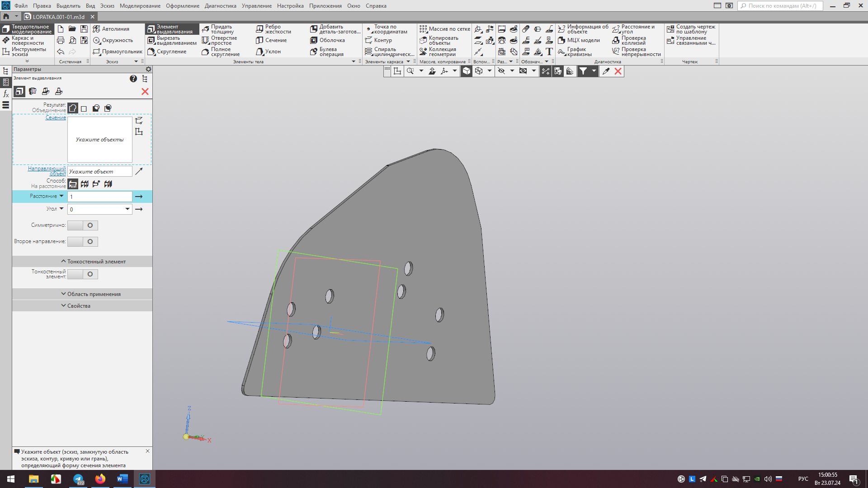This screenshot has height=488, width=868.
Task: Choose the Массив по сетке pattern tool
Action: 445,29
